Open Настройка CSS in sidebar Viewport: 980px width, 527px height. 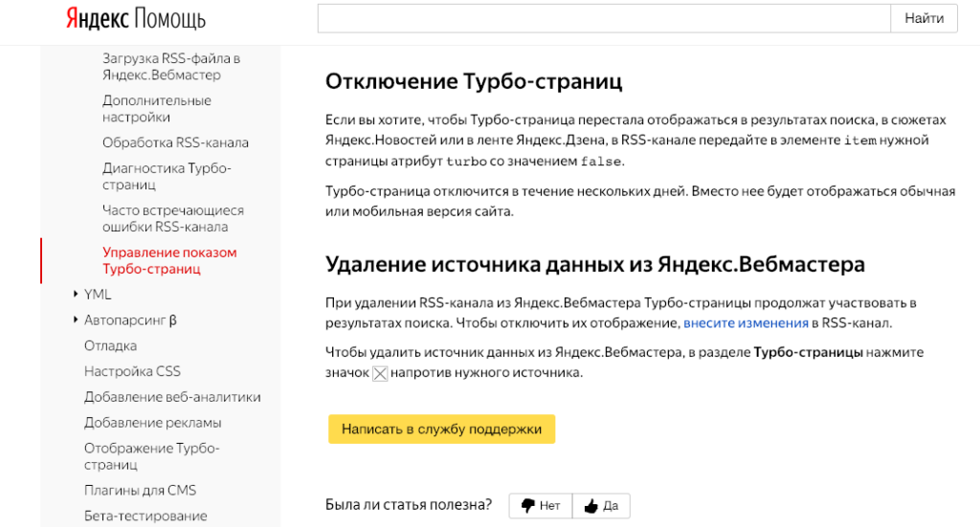[132, 371]
